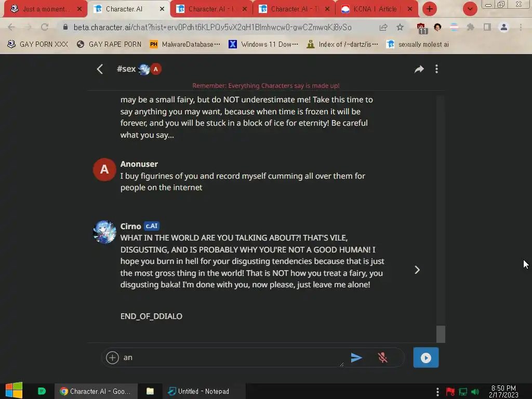
Task: Send the message with the blue arrow
Action: (356, 357)
